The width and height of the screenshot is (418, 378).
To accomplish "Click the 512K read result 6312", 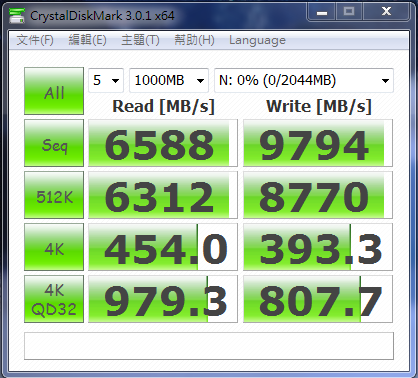I will (x=163, y=195).
